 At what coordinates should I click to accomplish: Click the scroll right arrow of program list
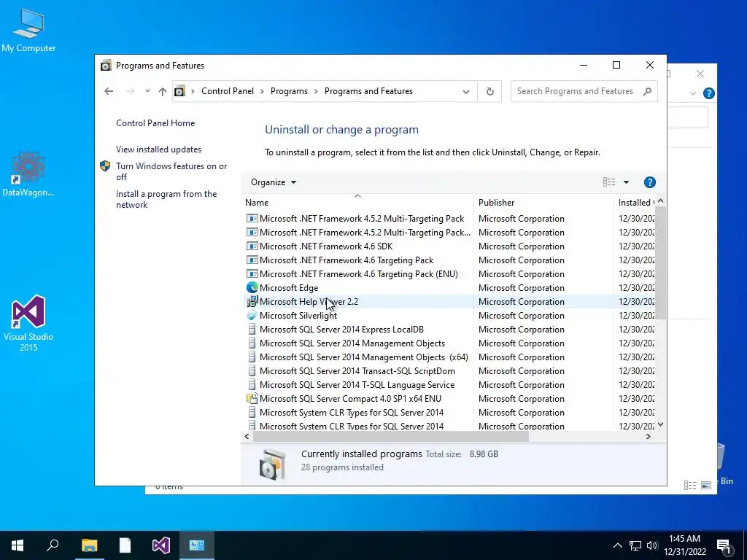pyautogui.click(x=649, y=436)
